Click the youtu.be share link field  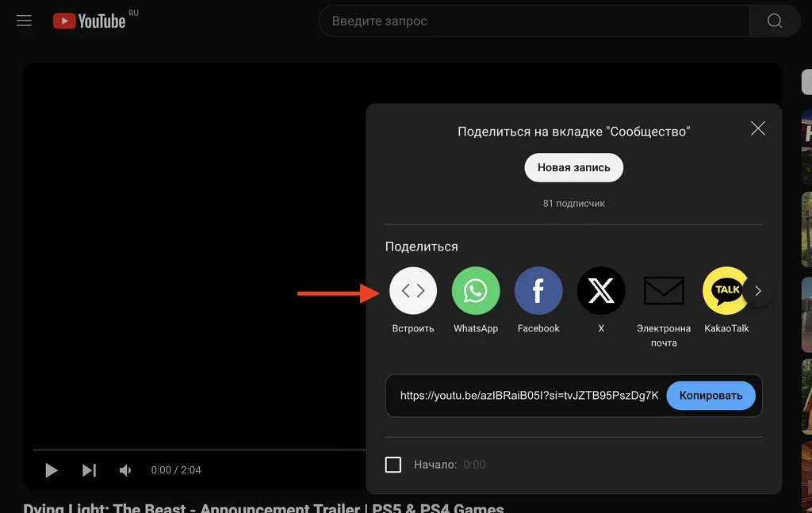(529, 396)
